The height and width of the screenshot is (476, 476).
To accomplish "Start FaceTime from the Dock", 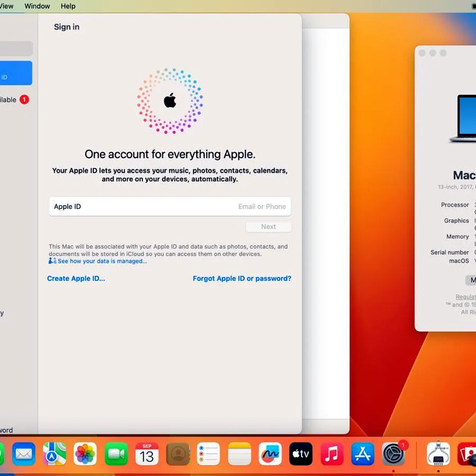I will point(116,454).
